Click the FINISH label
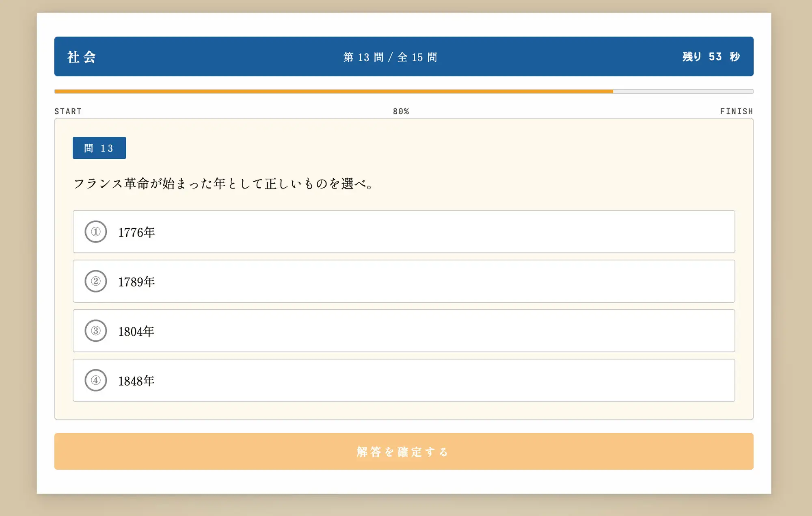 coord(736,111)
